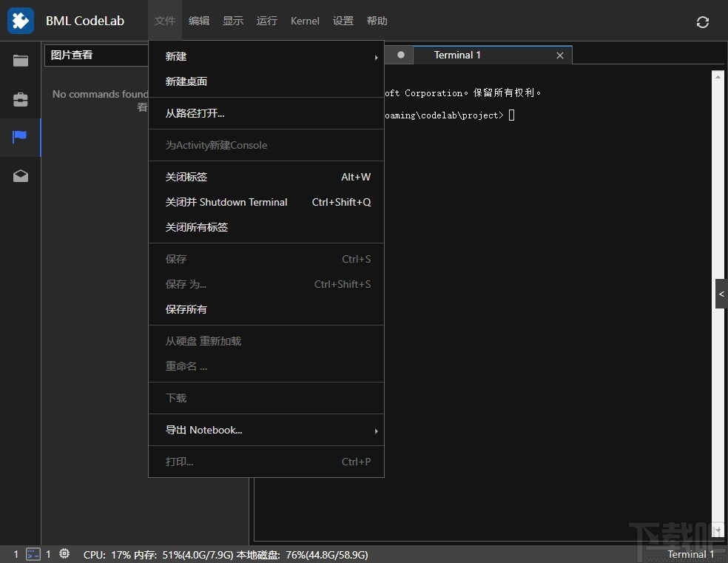
Task: Select the kernel chip icon in status bar
Action: 64,554
